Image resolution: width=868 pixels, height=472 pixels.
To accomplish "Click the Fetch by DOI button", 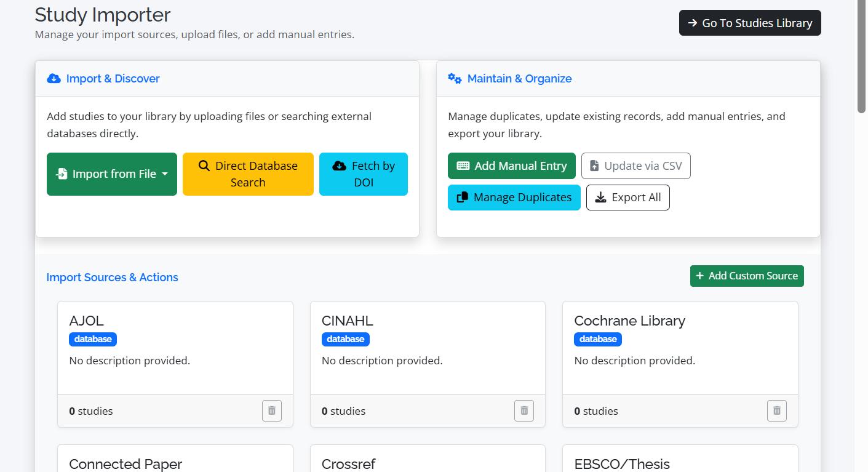I will coord(364,174).
